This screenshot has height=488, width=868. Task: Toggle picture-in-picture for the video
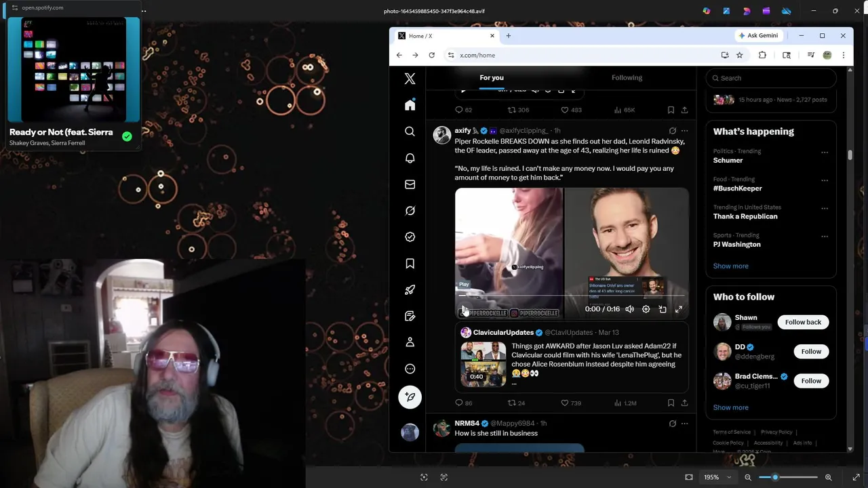coord(663,309)
